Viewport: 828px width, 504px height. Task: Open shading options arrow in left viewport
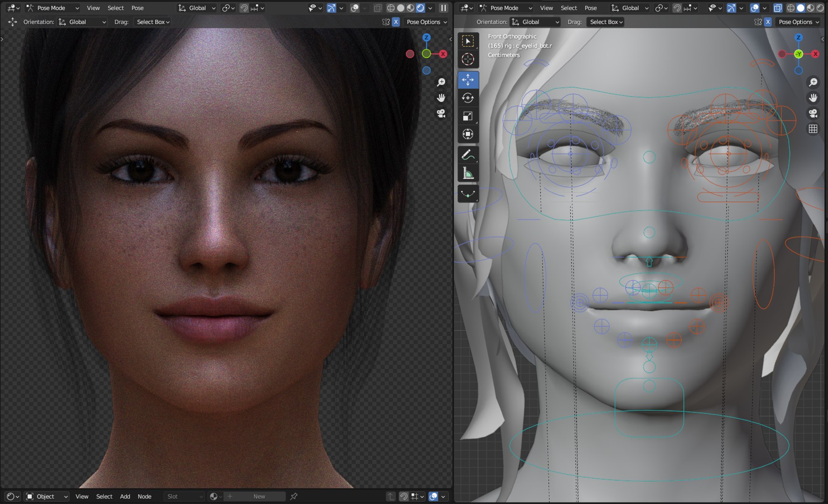(x=430, y=8)
